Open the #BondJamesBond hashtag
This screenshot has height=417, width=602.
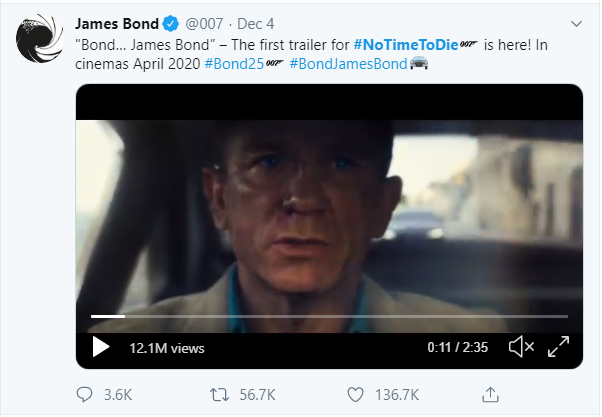coord(347,65)
